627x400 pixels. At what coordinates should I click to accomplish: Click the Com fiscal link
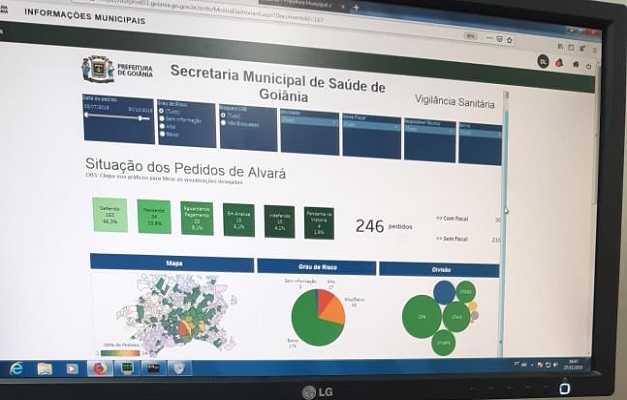point(451,218)
